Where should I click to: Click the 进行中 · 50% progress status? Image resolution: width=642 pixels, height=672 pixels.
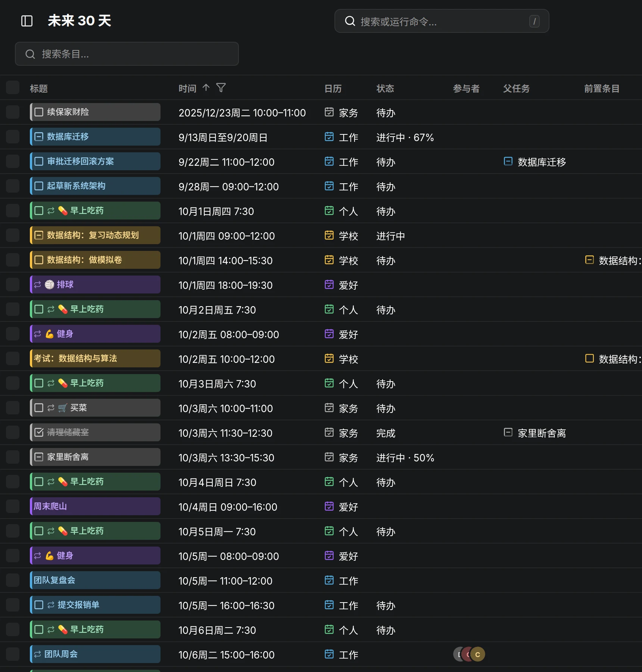[x=405, y=458]
